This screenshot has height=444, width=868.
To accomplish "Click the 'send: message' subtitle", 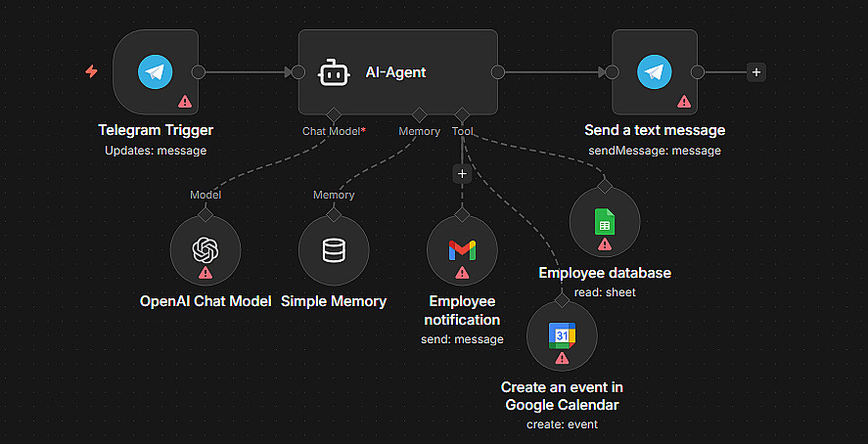I will tap(462, 339).
